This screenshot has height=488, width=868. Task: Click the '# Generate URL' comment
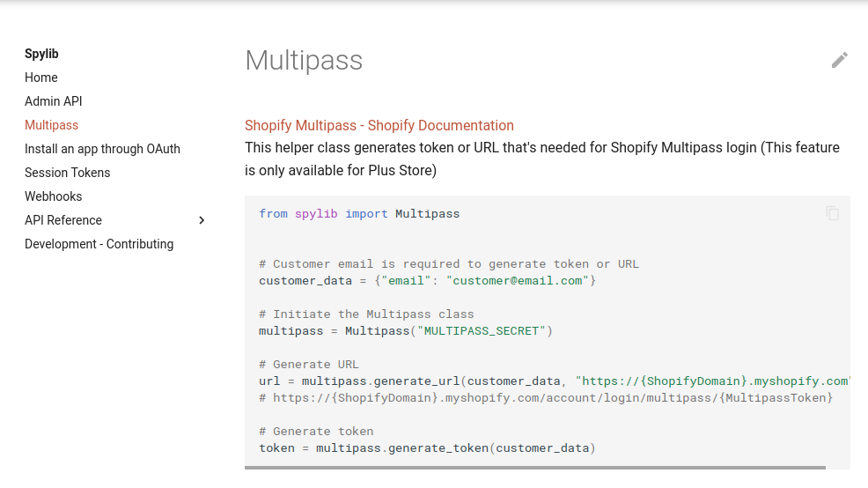click(309, 365)
